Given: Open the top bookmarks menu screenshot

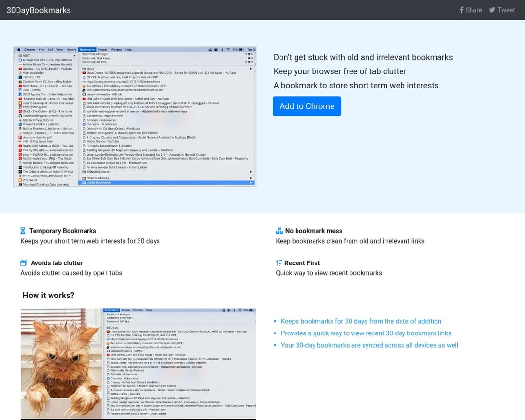Looking at the screenshot, I should (135, 117).
